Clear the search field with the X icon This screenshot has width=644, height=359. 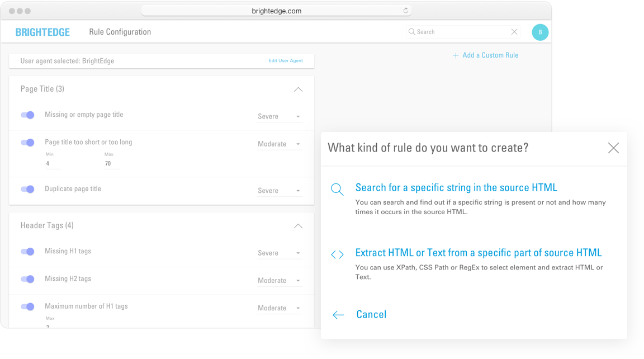[x=514, y=32]
